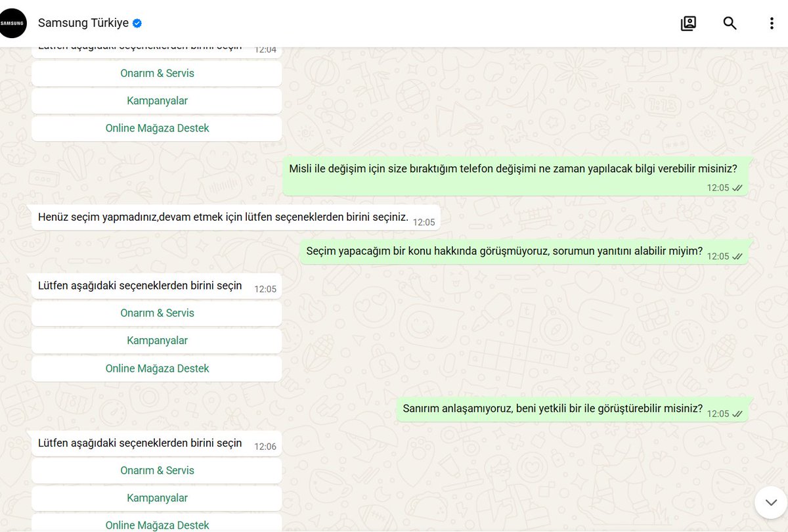Screen dimensions: 788x532
Task: Choose Onarım & Servis under the 12:04 message
Action: [157, 73]
